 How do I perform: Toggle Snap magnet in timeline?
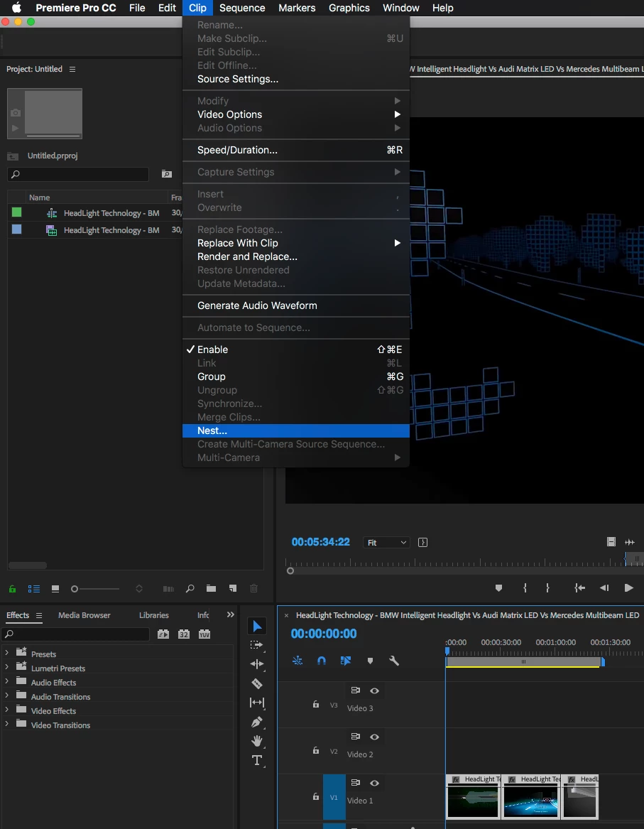pyautogui.click(x=321, y=661)
